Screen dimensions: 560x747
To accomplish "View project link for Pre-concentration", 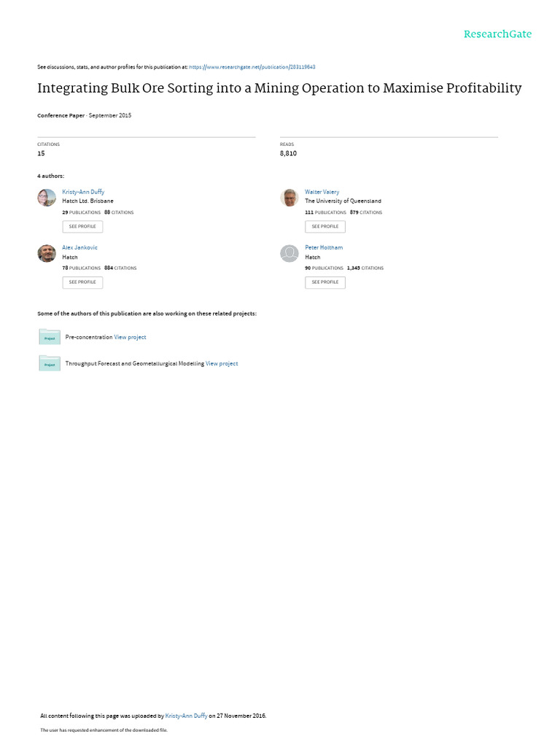I will click(x=130, y=337).
